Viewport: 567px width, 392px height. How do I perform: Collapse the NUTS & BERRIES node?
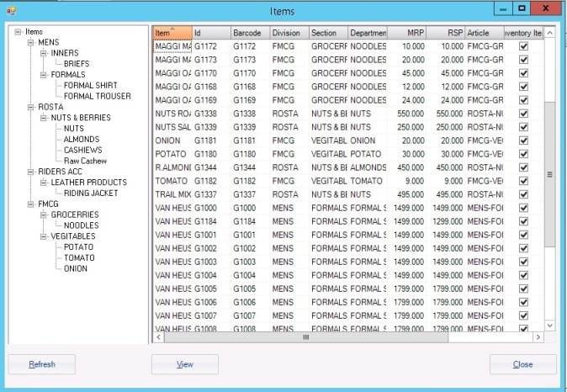click(x=43, y=118)
